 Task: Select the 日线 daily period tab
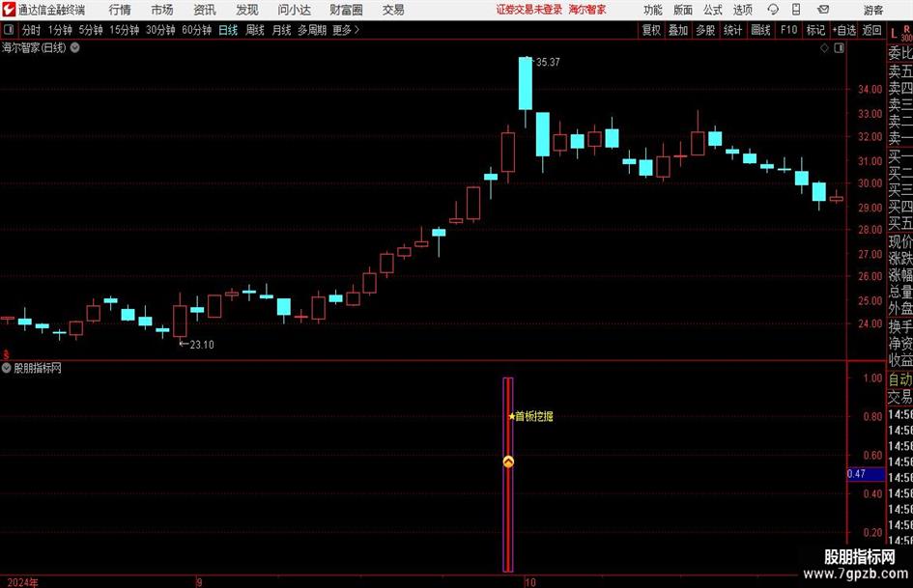(x=228, y=30)
